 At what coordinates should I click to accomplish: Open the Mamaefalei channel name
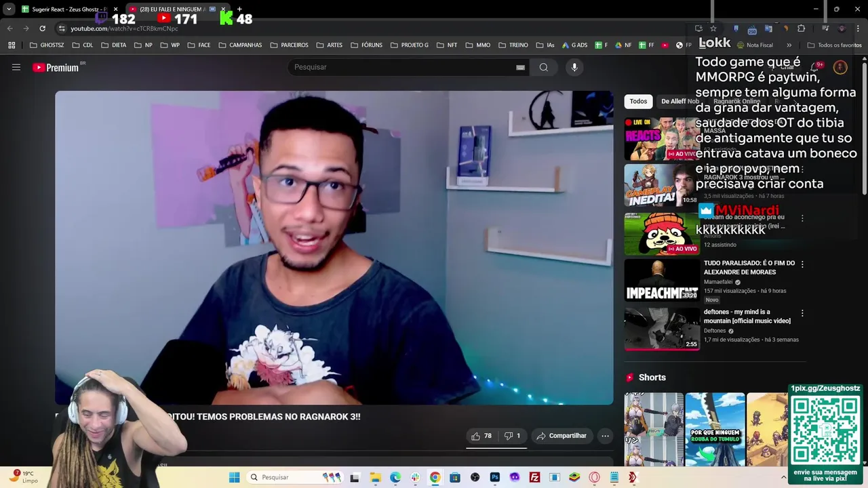point(718,282)
